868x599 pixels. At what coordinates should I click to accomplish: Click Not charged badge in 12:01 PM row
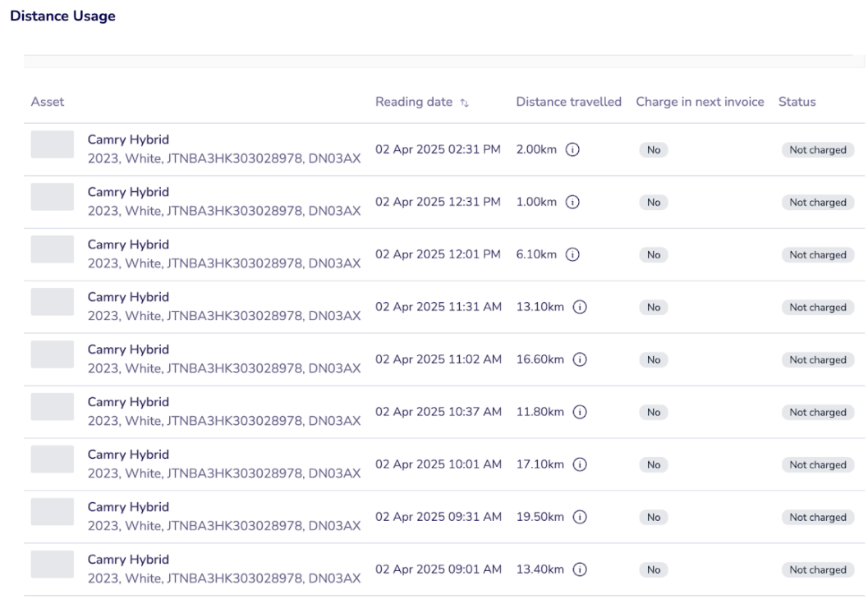tap(817, 255)
